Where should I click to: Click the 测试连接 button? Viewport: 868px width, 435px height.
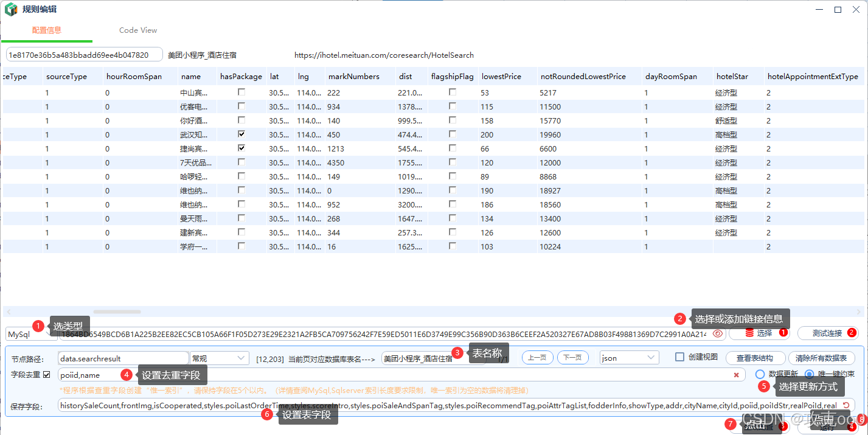[827, 333]
